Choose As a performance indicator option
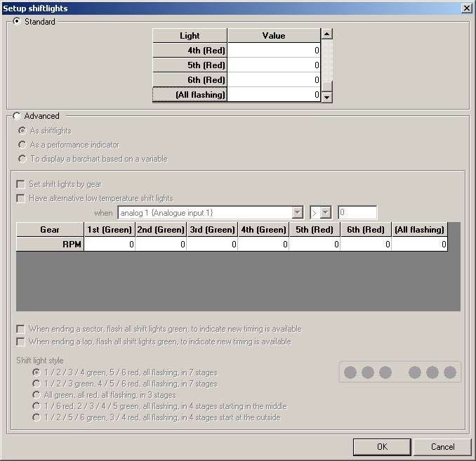This screenshot has width=476, height=461. click(x=23, y=145)
